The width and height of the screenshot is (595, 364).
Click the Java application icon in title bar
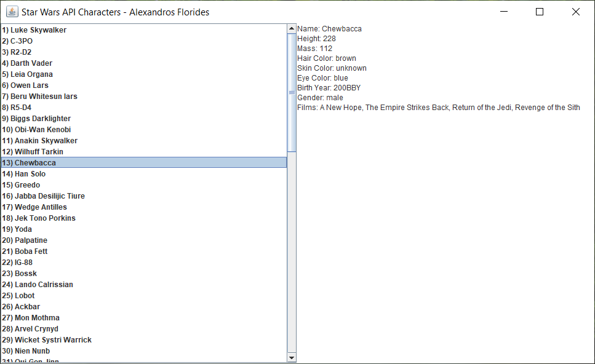(12, 12)
